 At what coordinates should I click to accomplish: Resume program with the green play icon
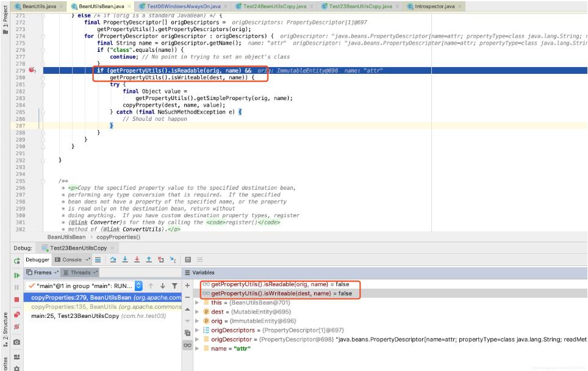(16, 274)
